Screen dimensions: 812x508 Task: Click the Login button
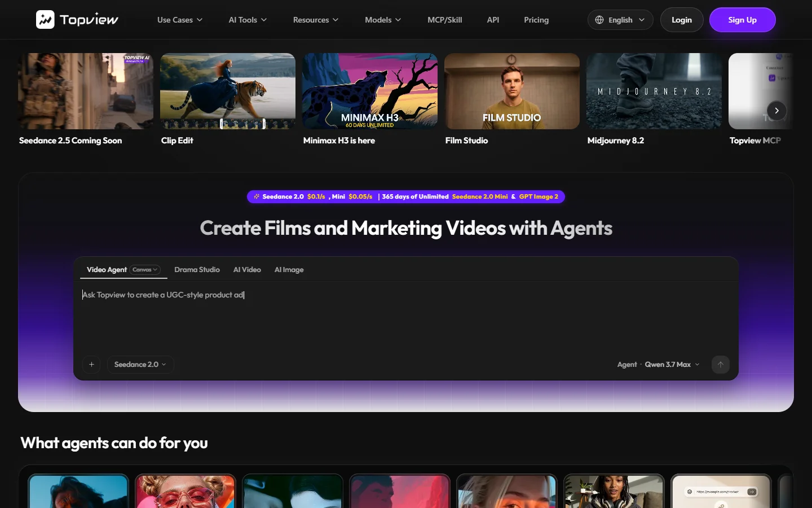tap(682, 20)
